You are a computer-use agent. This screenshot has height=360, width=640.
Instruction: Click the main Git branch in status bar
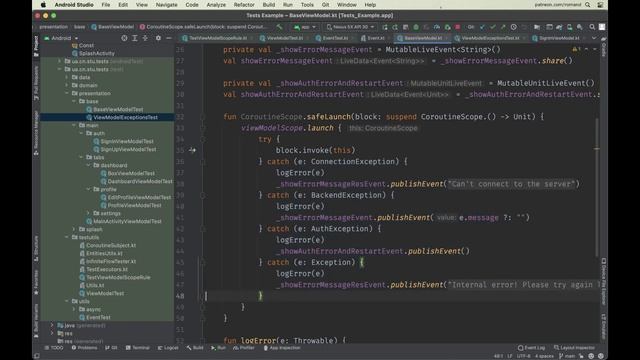[x=567, y=356]
